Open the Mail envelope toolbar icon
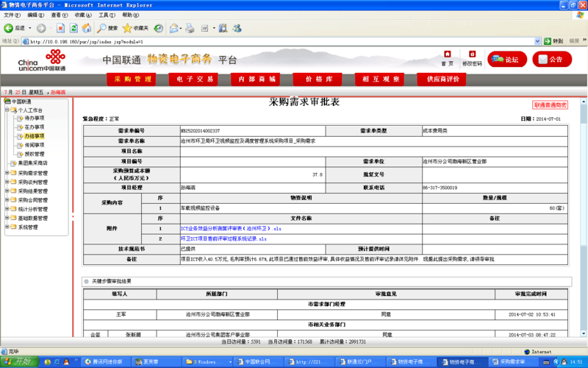Viewport: 588px width, 368px height. click(x=173, y=28)
